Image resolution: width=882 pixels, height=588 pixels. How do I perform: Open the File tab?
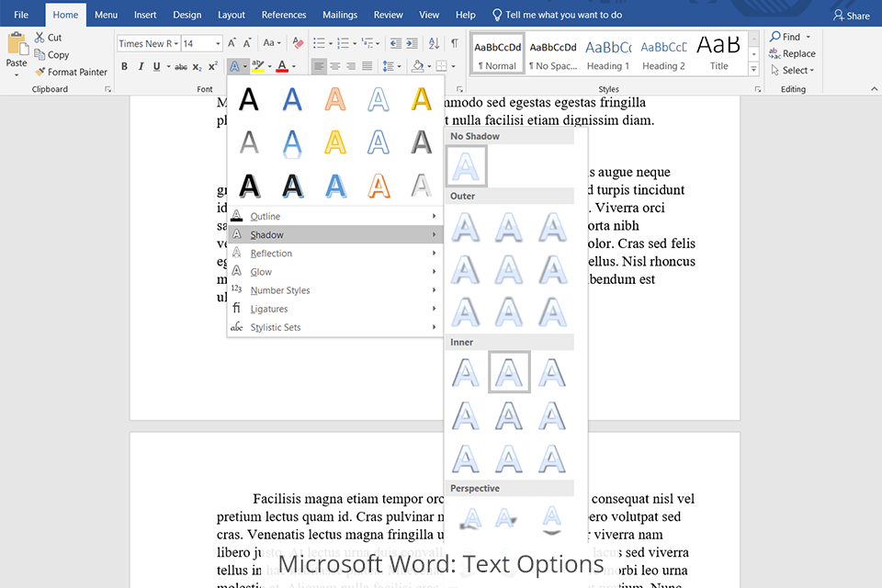coord(21,15)
